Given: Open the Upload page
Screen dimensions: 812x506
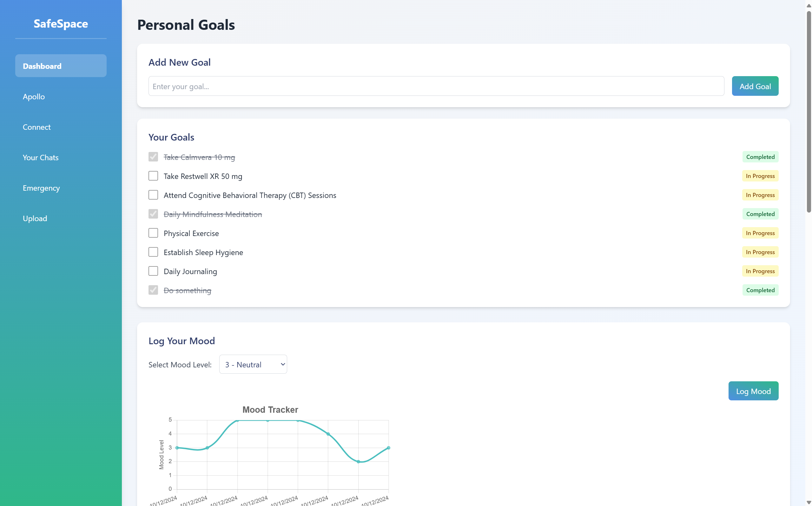Looking at the screenshot, I should click(35, 219).
